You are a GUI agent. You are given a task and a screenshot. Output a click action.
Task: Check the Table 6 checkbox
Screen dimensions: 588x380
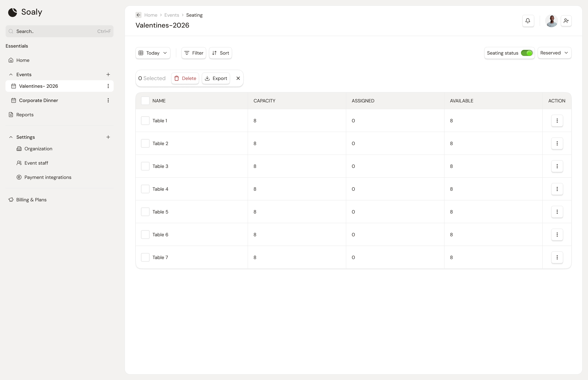tap(145, 235)
